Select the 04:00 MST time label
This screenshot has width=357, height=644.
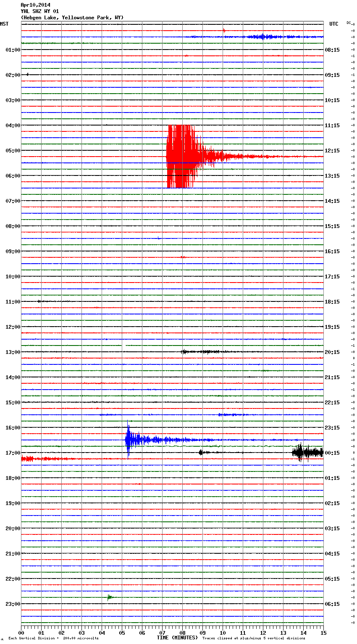tap(13, 126)
